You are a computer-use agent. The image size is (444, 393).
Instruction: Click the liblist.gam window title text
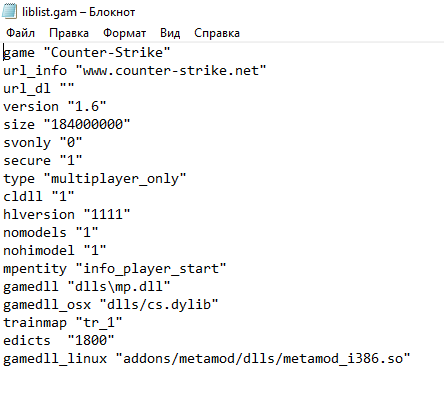point(78,12)
